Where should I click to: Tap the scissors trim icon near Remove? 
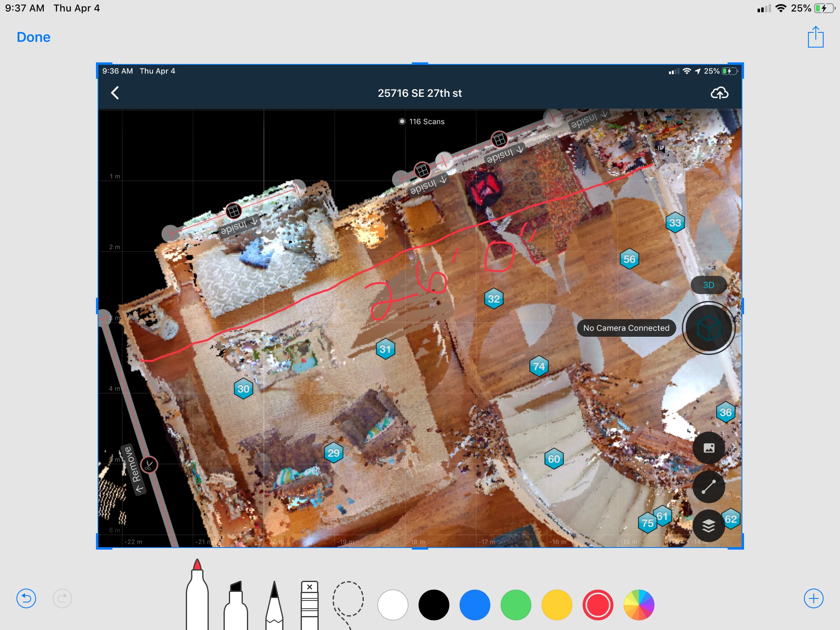click(149, 465)
